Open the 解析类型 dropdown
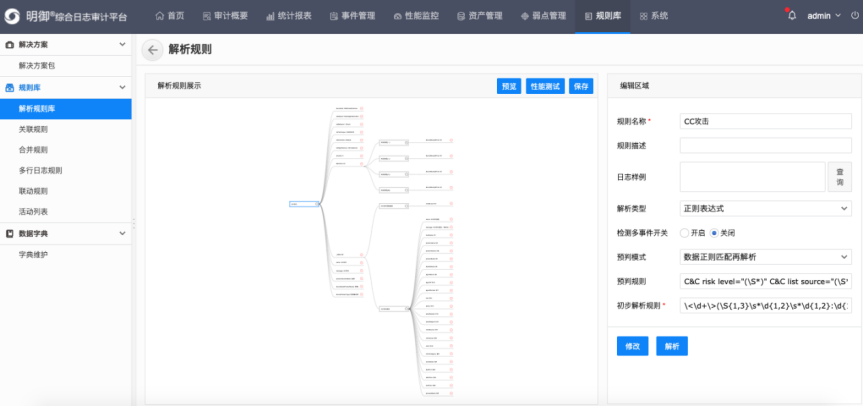The height and width of the screenshot is (406, 863). [x=765, y=208]
